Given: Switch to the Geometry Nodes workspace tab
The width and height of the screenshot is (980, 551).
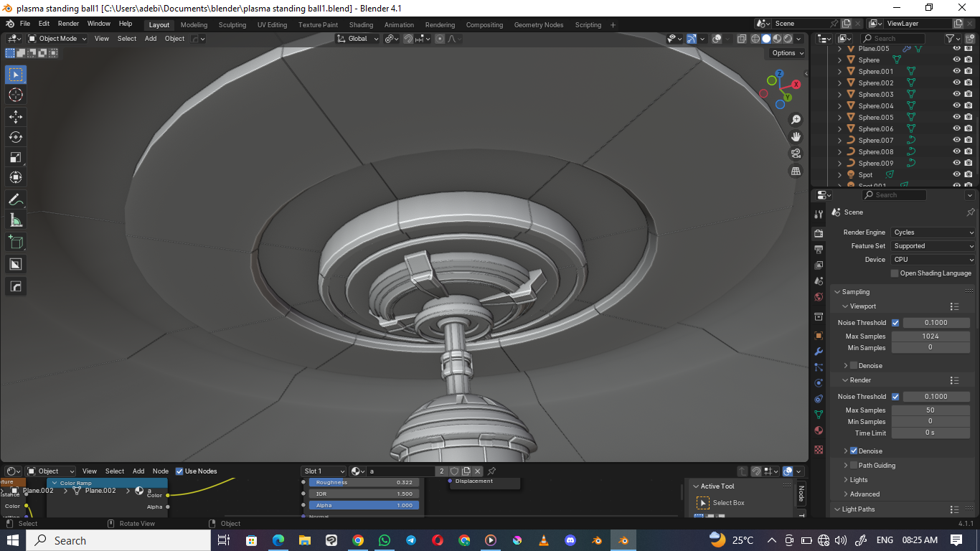Looking at the screenshot, I should 539,24.
